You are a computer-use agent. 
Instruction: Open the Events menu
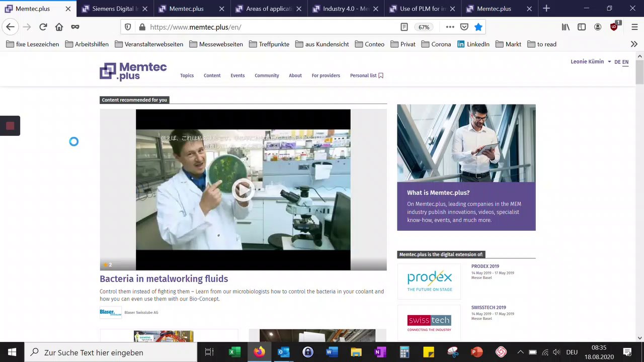click(x=237, y=75)
